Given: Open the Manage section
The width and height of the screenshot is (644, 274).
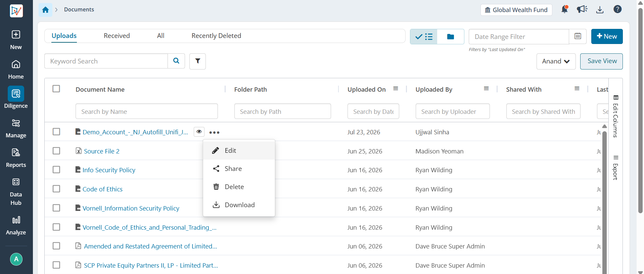Looking at the screenshot, I should click(x=16, y=129).
